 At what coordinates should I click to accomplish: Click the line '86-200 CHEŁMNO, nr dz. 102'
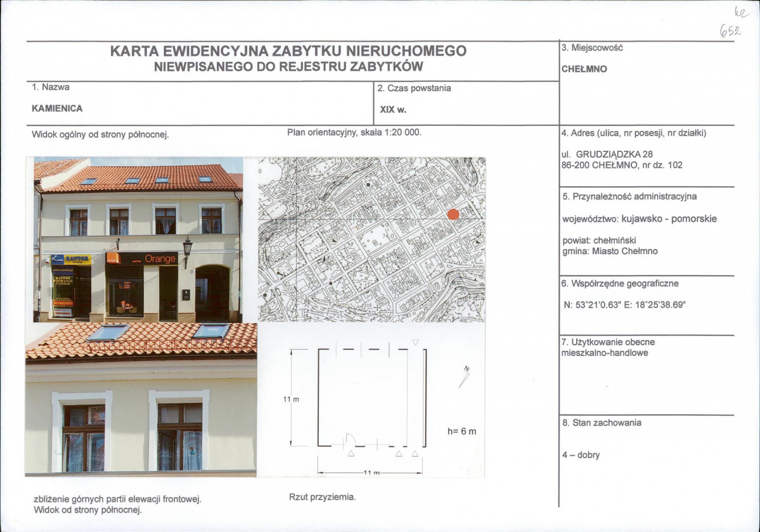coord(621,165)
